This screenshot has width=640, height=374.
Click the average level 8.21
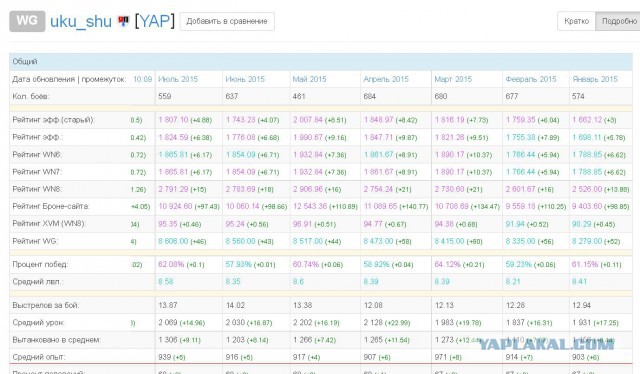(x=513, y=281)
